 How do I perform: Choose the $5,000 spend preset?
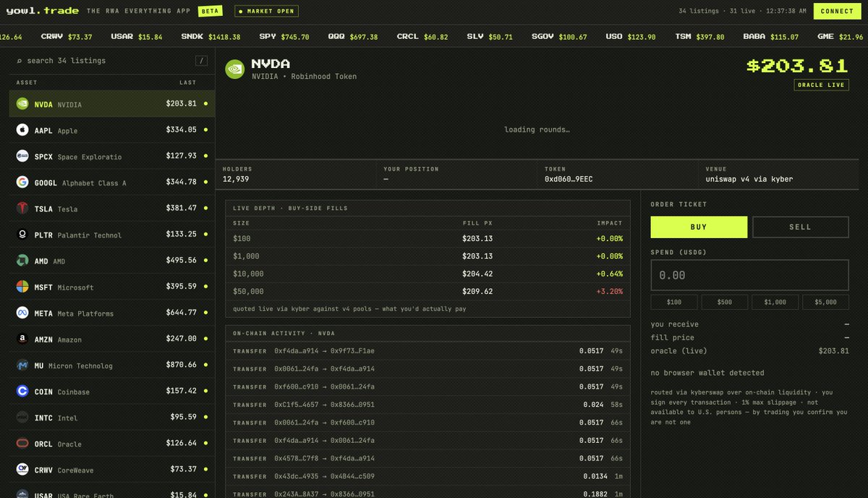tap(825, 302)
